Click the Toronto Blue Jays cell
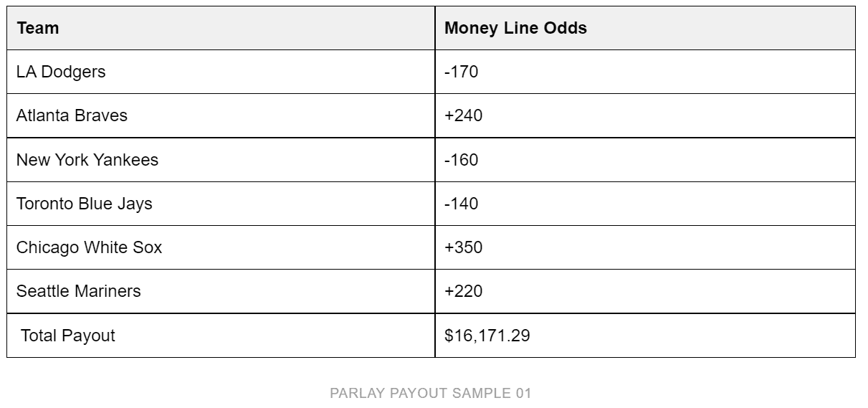Viewport: 868px width, 408px height. pos(221,204)
